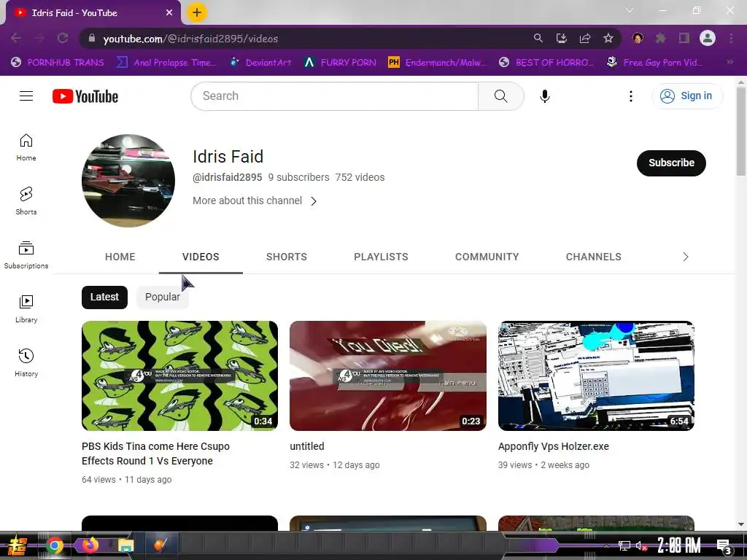Screen dimensions: 747x560
Task: Open History in sidebar
Action: pyautogui.click(x=26, y=363)
